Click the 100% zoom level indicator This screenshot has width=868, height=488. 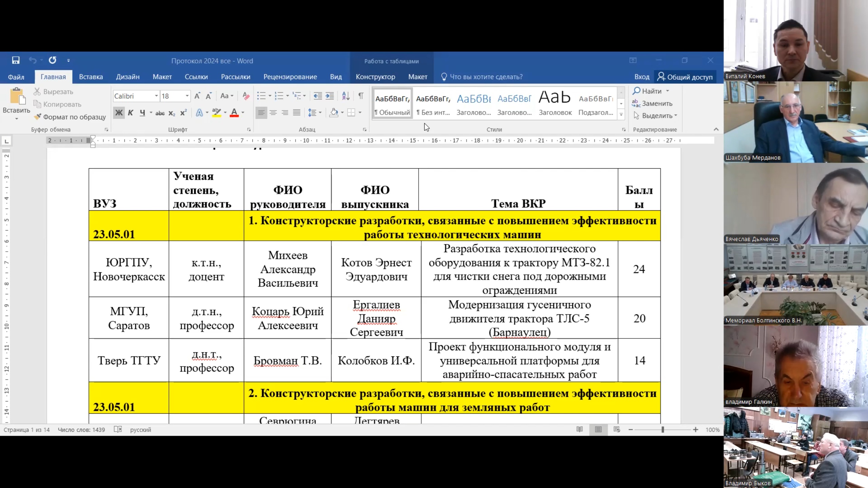712,430
